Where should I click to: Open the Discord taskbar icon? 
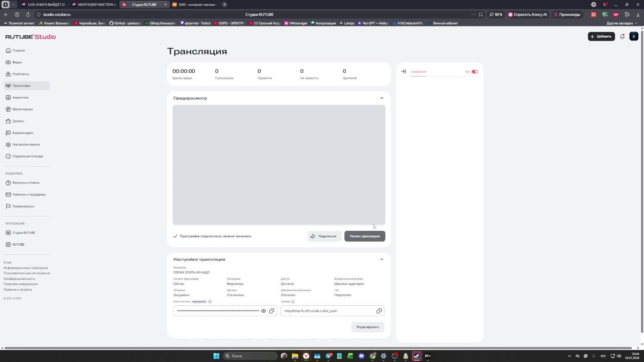coord(361,356)
